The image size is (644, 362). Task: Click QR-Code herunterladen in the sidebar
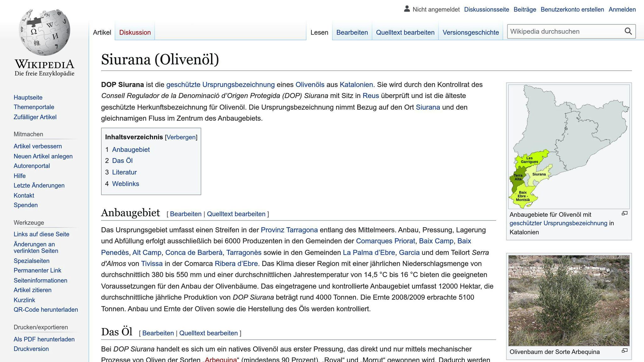pos(46,310)
